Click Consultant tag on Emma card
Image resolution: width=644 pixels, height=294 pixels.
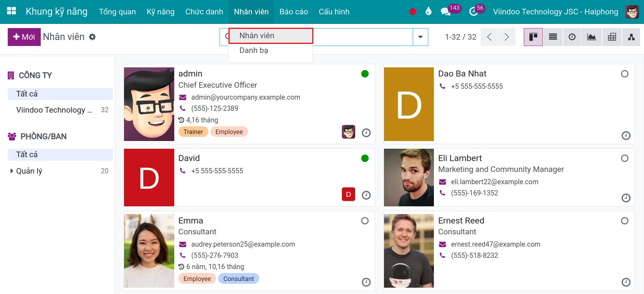pyautogui.click(x=239, y=279)
